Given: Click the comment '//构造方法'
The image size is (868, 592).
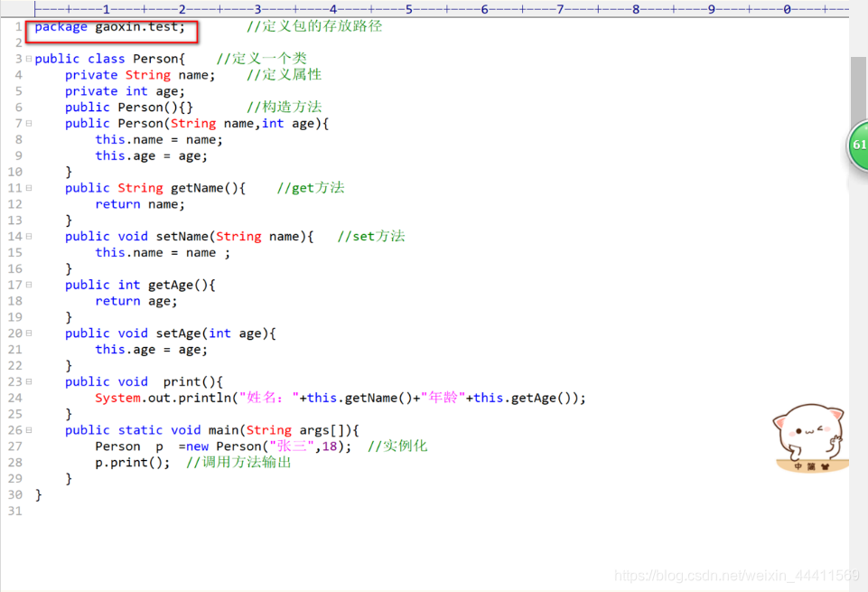Looking at the screenshot, I should point(284,108).
